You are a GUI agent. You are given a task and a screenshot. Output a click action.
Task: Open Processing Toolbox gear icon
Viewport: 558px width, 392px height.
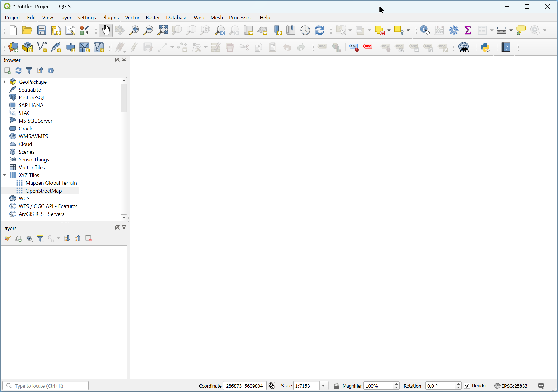point(453,30)
